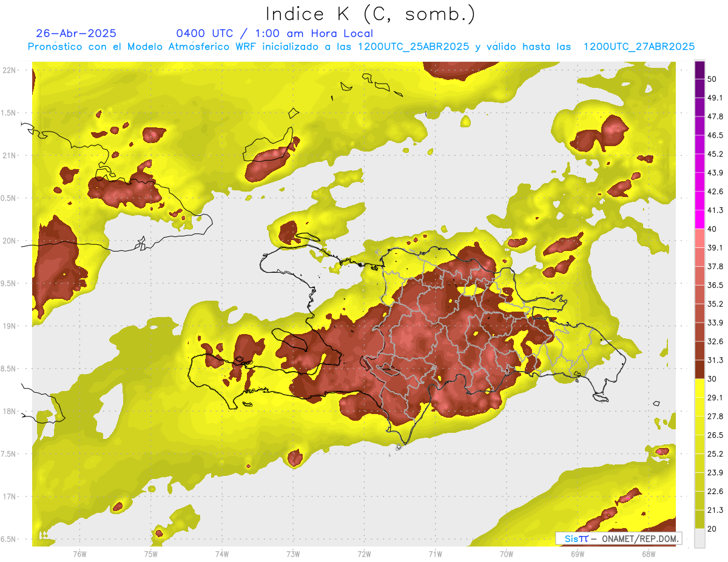Click the colorbar value '33.9'
Screen dimensions: 728x562
pos(715,323)
